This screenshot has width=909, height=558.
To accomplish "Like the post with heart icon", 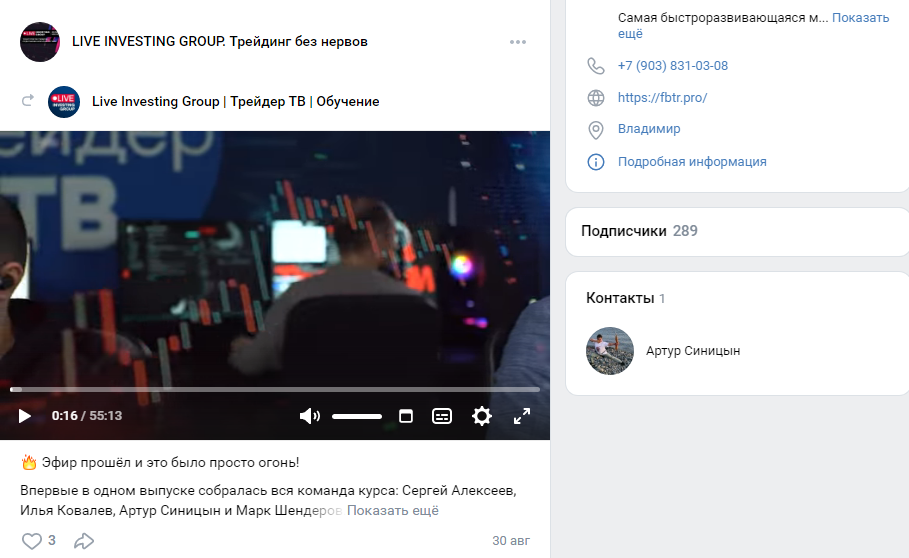I will click(x=31, y=541).
